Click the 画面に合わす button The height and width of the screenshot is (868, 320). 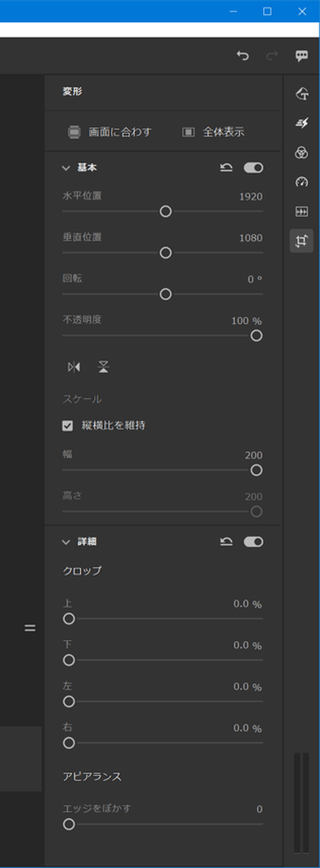(110, 132)
